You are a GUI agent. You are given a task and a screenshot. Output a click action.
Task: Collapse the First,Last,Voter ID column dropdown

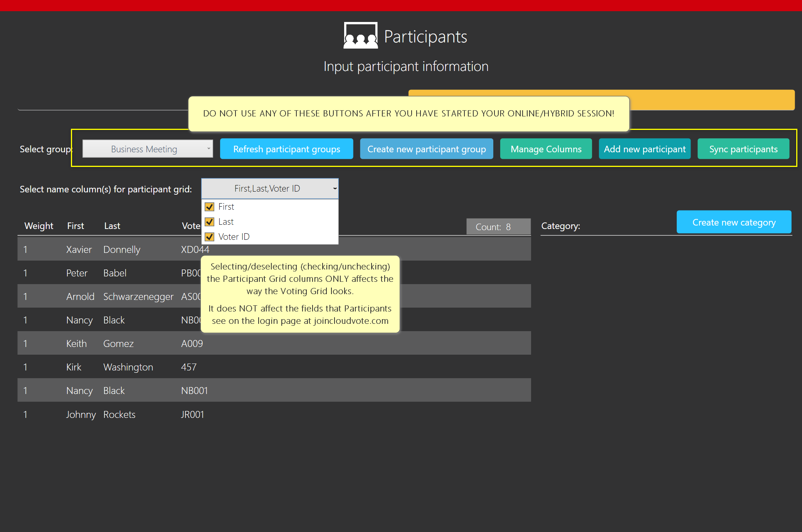pos(270,189)
